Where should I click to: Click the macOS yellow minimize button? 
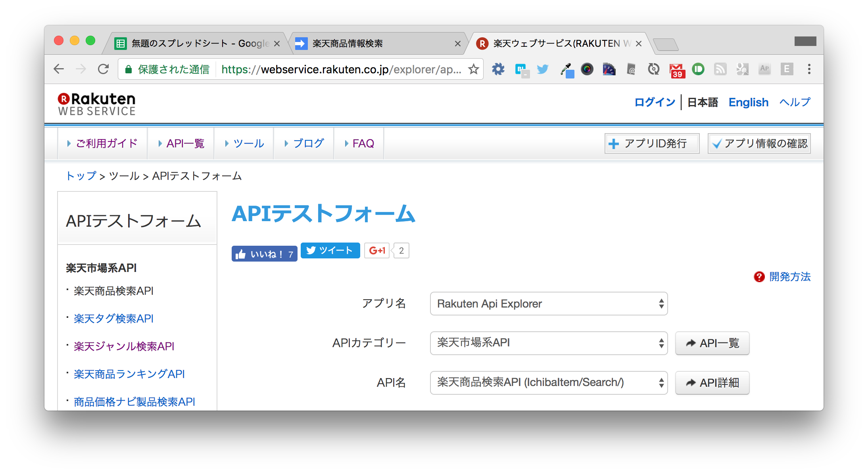[75, 40]
